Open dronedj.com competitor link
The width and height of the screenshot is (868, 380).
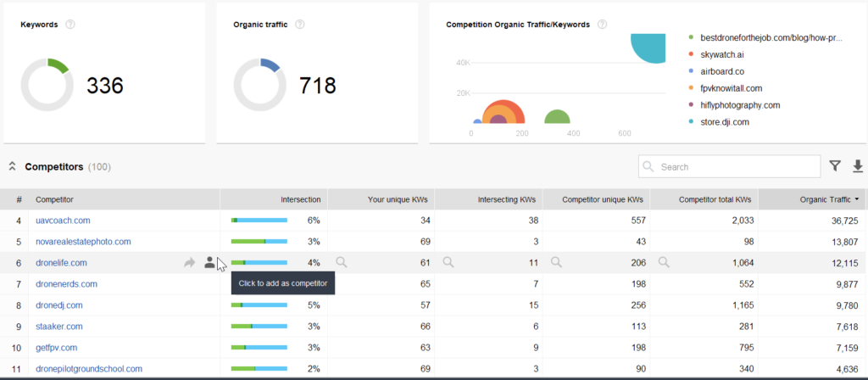click(59, 305)
